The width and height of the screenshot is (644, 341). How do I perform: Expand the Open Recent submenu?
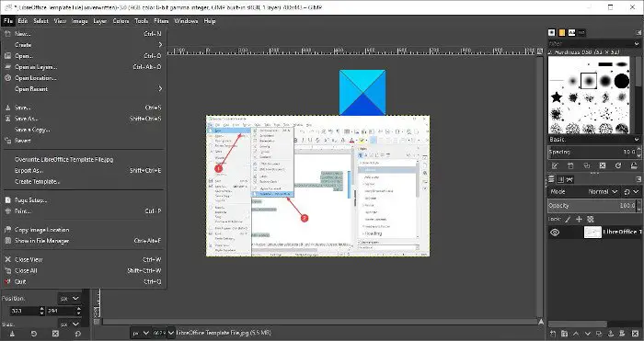pos(83,88)
